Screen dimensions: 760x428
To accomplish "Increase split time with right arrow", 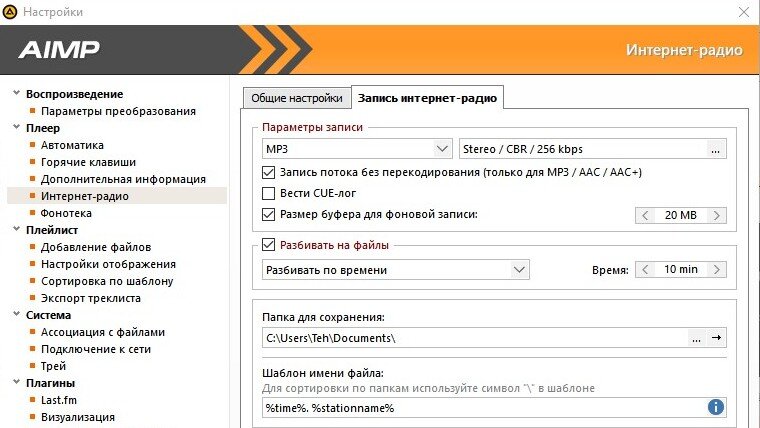I will [716, 269].
